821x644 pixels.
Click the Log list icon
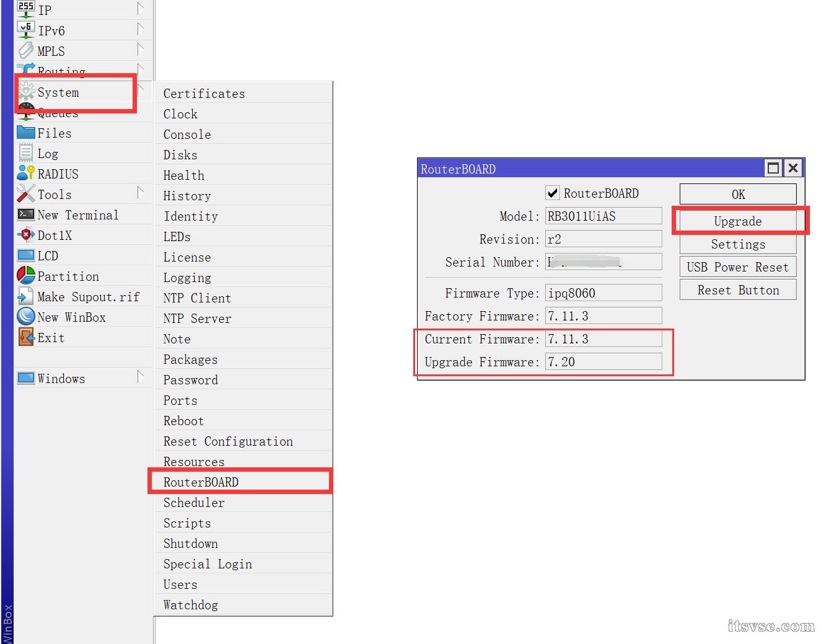tap(26, 153)
